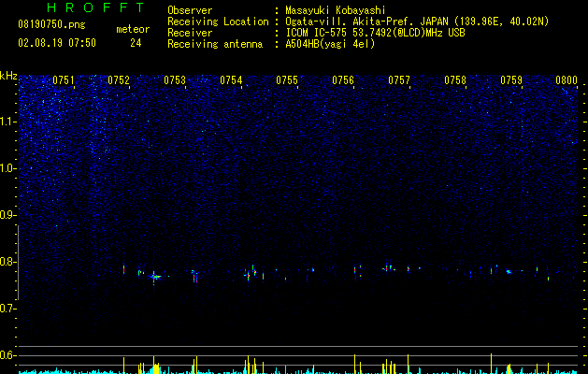Click the 0755 time axis label
588x374 pixels.
[287, 80]
